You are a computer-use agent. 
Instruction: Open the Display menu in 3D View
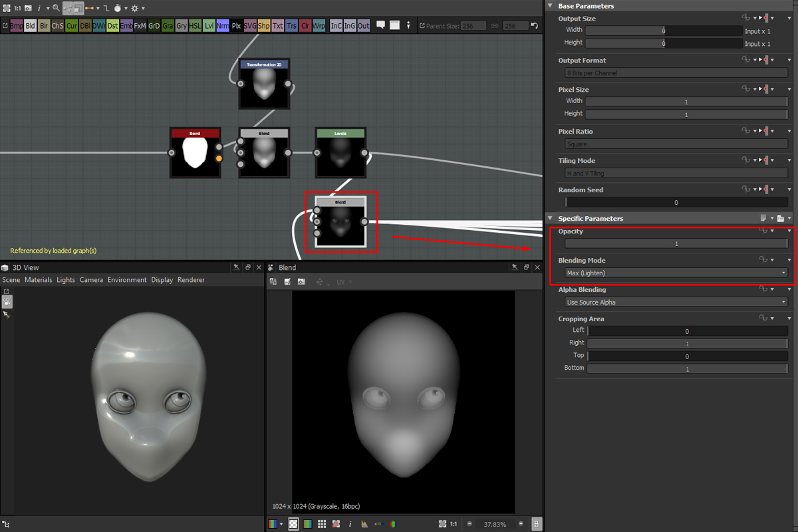[x=162, y=280]
